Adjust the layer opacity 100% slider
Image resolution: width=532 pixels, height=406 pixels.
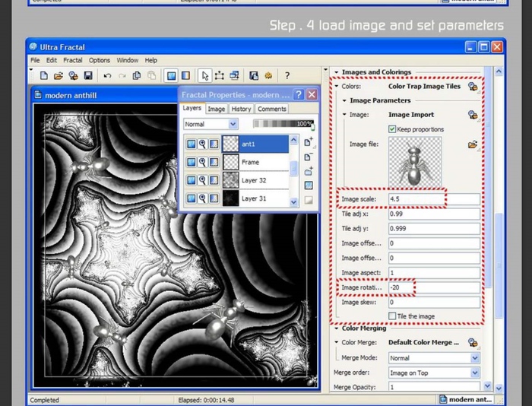click(x=283, y=124)
